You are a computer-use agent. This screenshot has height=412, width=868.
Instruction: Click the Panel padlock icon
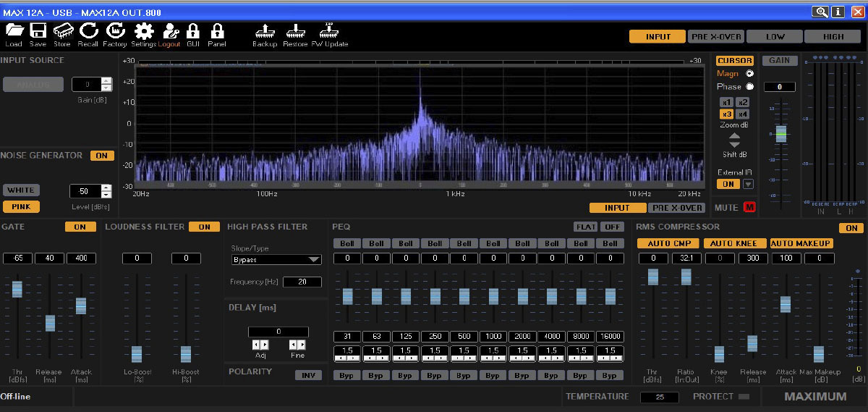pos(217,30)
